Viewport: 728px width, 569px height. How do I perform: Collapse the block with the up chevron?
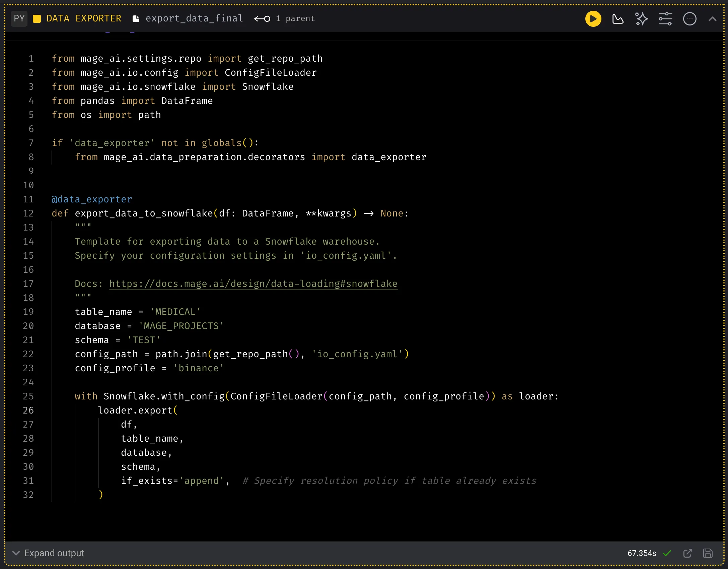pos(713,19)
